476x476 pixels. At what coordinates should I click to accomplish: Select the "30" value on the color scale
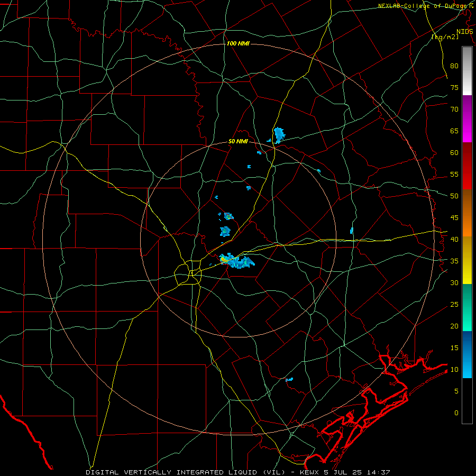click(x=454, y=283)
